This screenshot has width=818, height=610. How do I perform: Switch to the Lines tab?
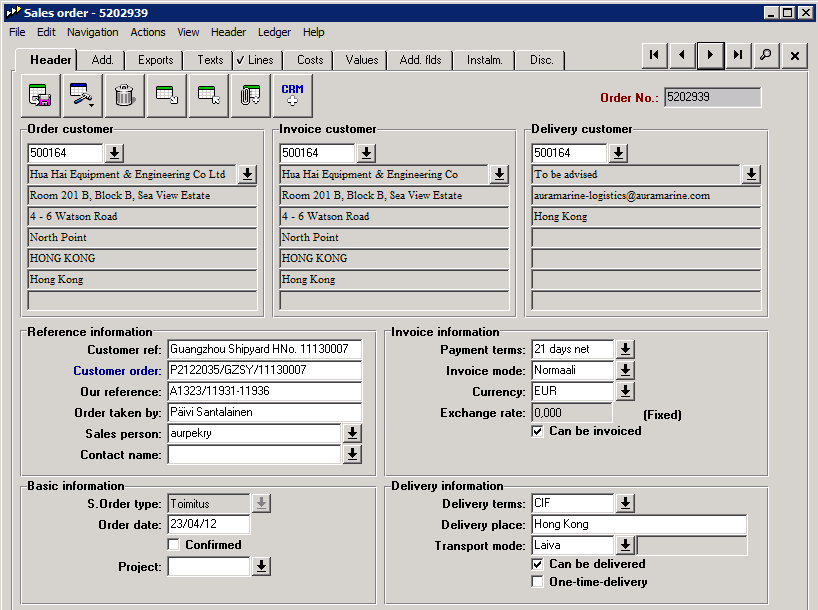tap(256, 60)
